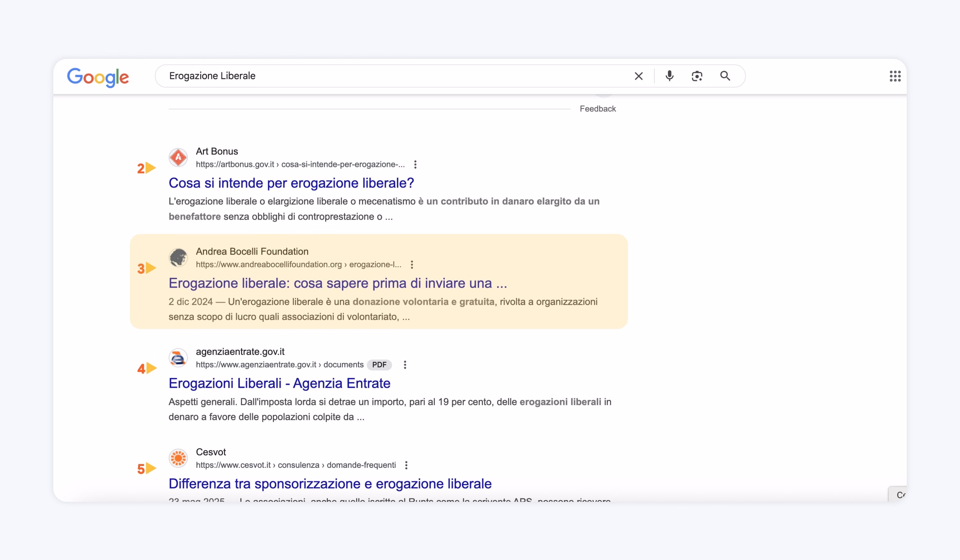Clear the search query with the X
Viewport: 960px width, 560px height.
pyautogui.click(x=638, y=76)
